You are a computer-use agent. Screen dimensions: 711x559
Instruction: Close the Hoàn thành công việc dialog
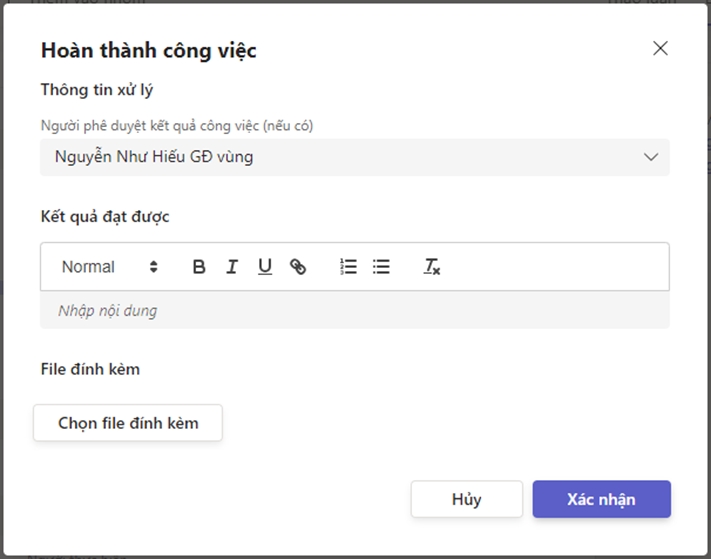660,48
